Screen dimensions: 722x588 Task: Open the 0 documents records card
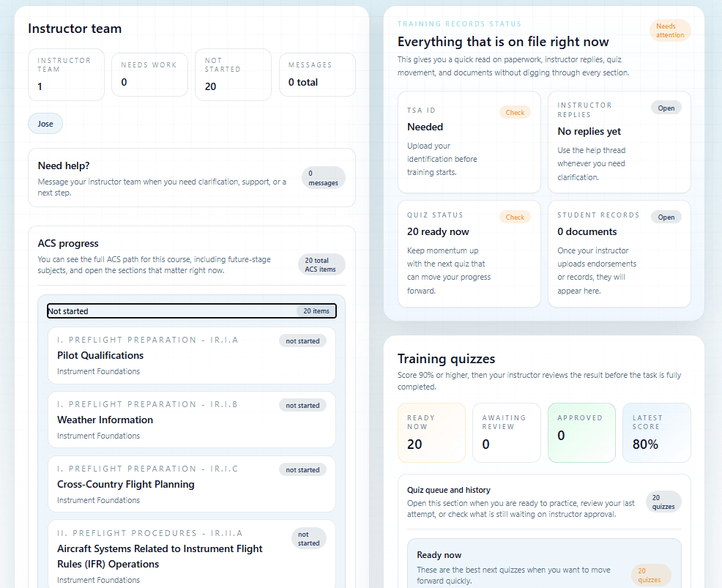619,253
